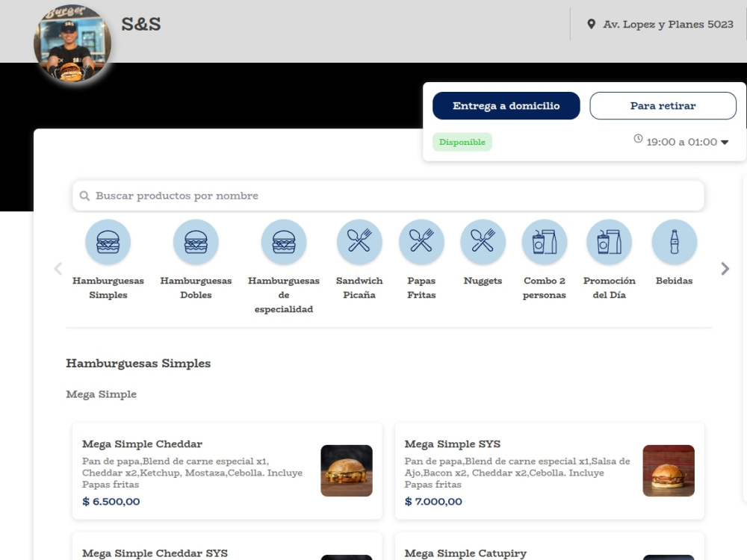Viewport: 747px width, 560px height.
Task: Select the Bebidas bottle icon
Action: click(674, 242)
